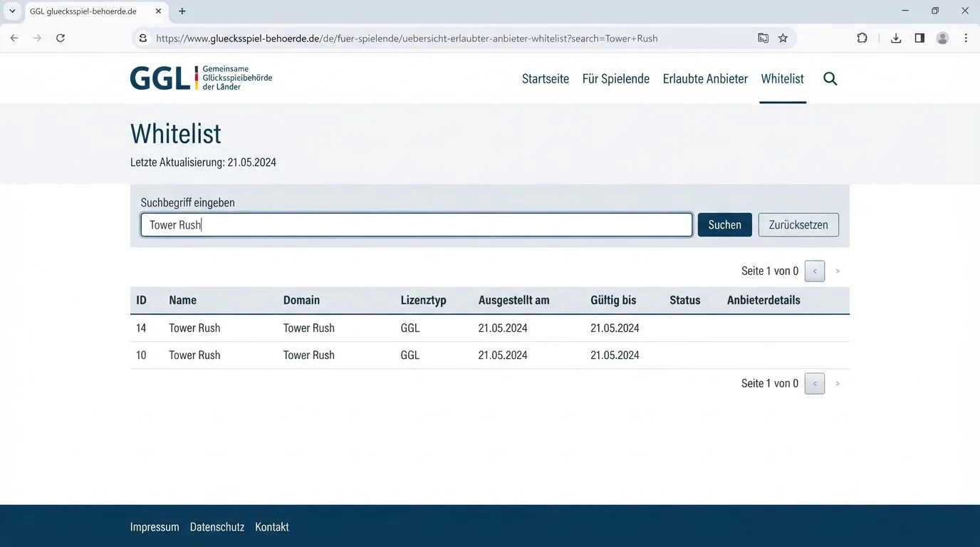Screen dimensions: 980x547
Task: Minimize the browser window
Action: pos(905,11)
